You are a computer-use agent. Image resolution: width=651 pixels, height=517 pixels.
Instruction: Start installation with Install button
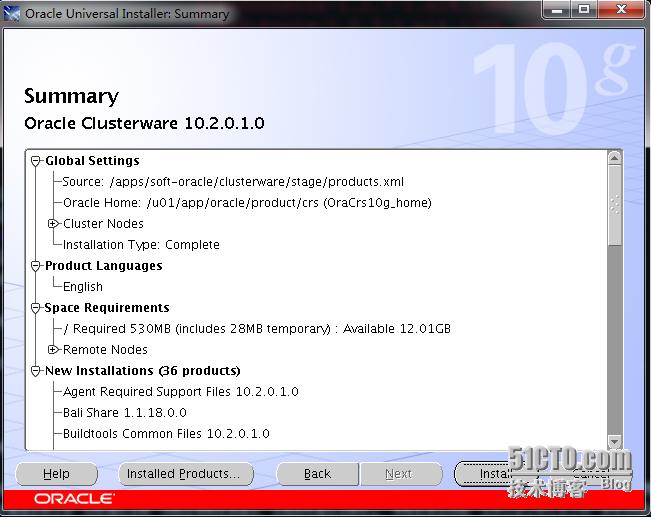[x=495, y=474]
